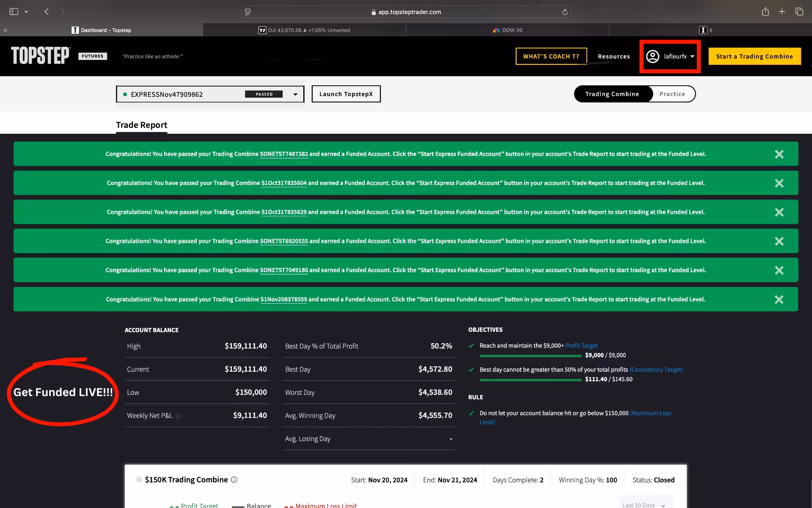The height and width of the screenshot is (508, 812).
Task: Open the S1Oct317835629 combine link
Action: click(x=284, y=212)
